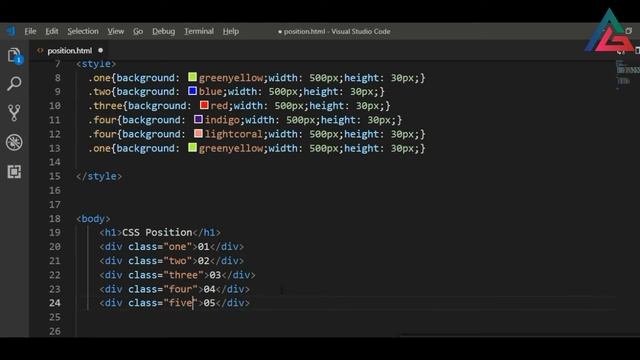Image resolution: width=640 pixels, height=360 pixels.
Task: Click 'indigo' color name text
Action: click(x=222, y=120)
